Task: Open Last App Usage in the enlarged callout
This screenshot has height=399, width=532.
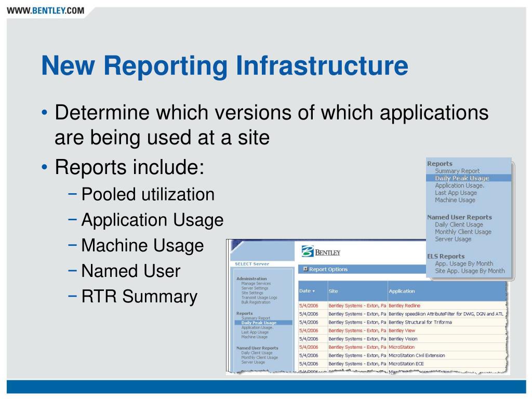Action: point(456,193)
